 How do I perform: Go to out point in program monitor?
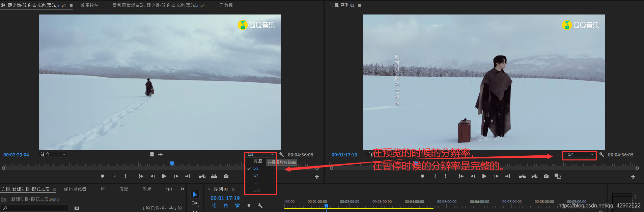click(508, 176)
